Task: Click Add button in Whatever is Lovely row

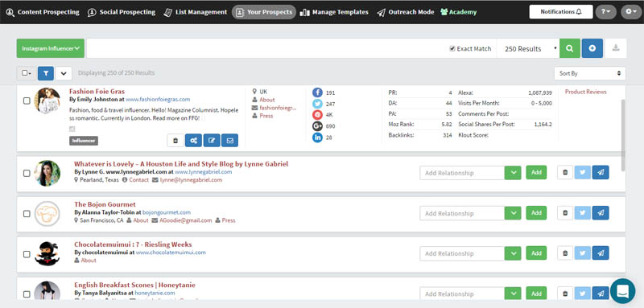Action: 536,173
